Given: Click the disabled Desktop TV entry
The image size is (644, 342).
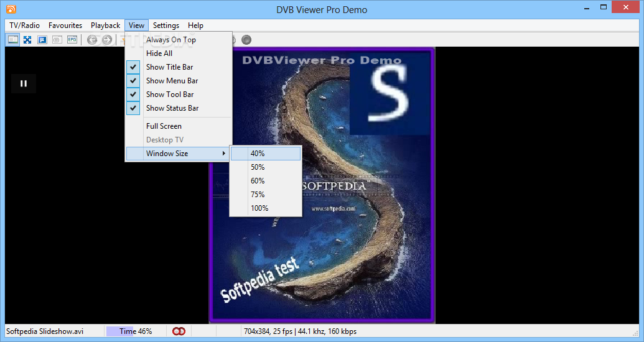Looking at the screenshot, I should pos(179,139).
